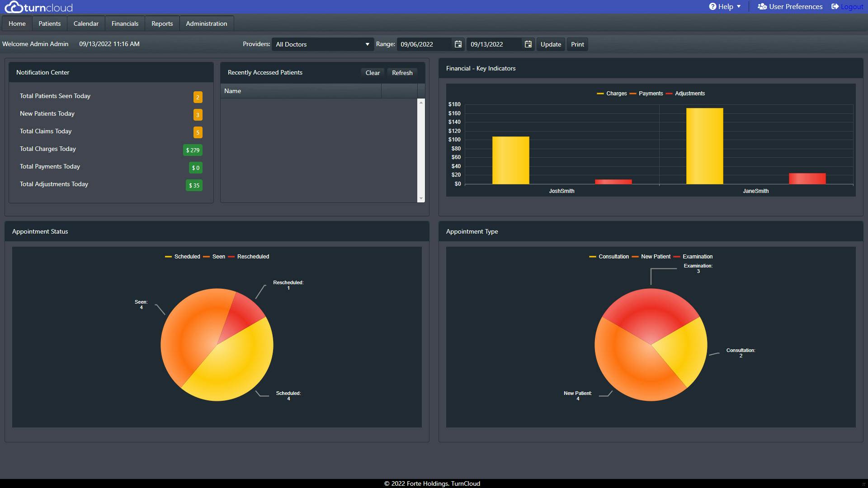Click the Logout arrow icon
The width and height of the screenshot is (868, 488).
(x=835, y=6)
